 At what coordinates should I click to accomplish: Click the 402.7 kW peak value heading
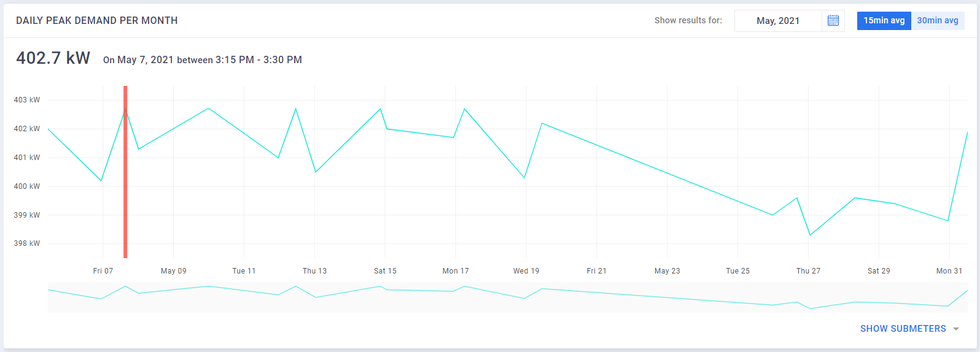coord(53,58)
